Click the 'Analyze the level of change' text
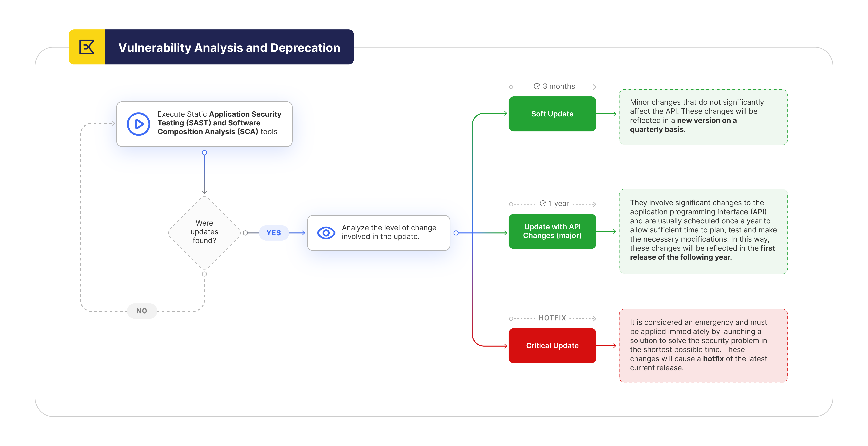Viewport: 868px width, 446px height. (x=389, y=232)
